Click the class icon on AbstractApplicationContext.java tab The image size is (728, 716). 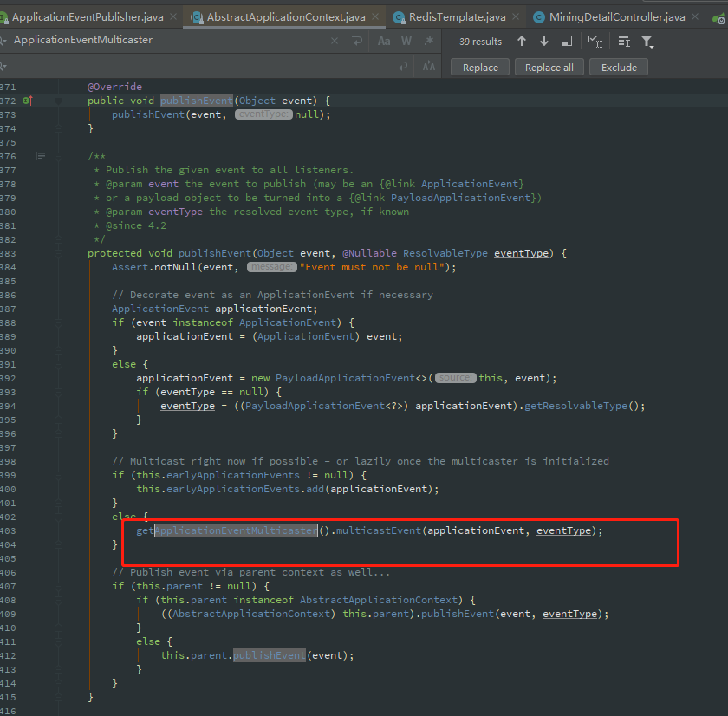(198, 17)
